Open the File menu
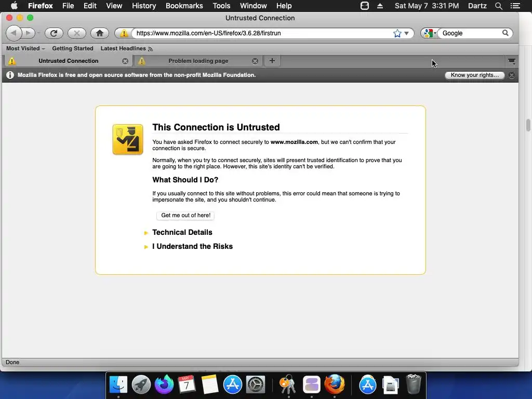Screen dimensions: 532x399 click(x=68, y=6)
